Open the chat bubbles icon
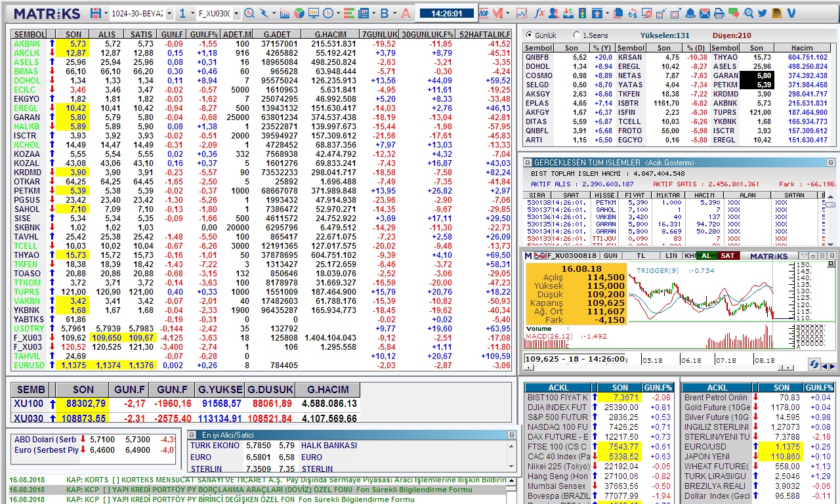This screenshot has height=504, width=840. 734,13
